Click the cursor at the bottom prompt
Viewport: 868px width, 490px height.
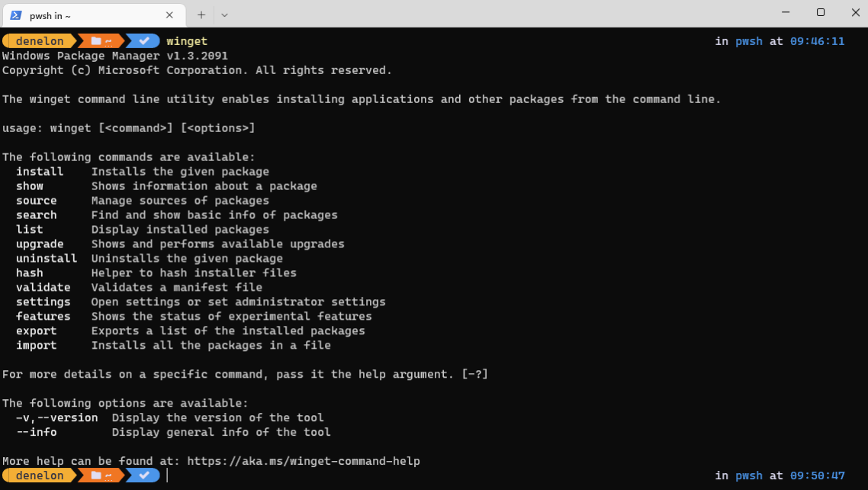click(167, 475)
